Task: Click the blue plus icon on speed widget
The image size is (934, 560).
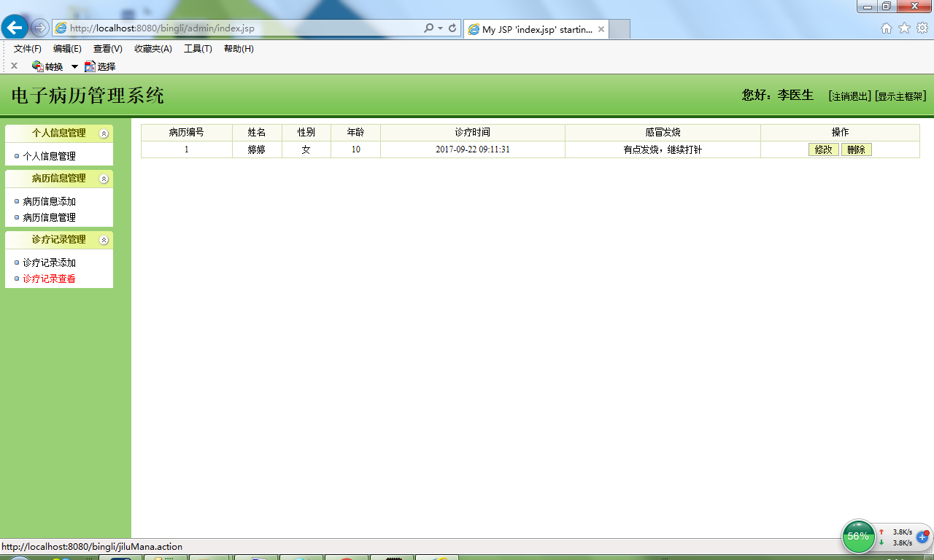Action: 922,536
